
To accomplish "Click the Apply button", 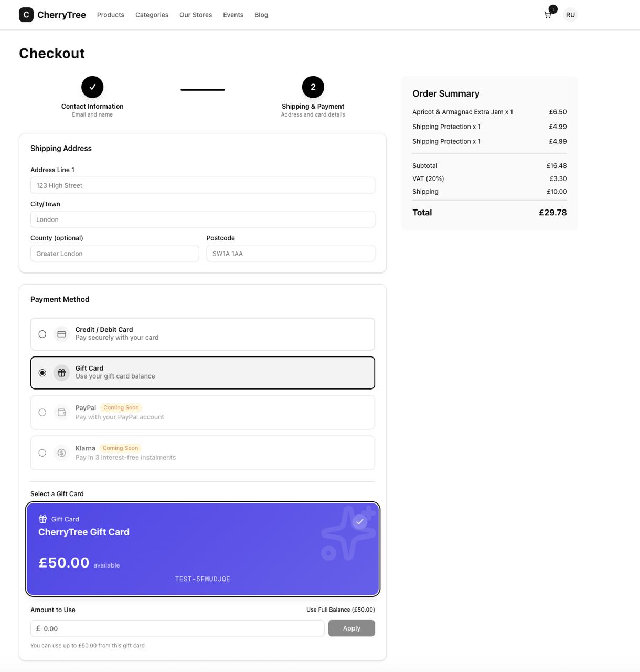I will (351, 628).
